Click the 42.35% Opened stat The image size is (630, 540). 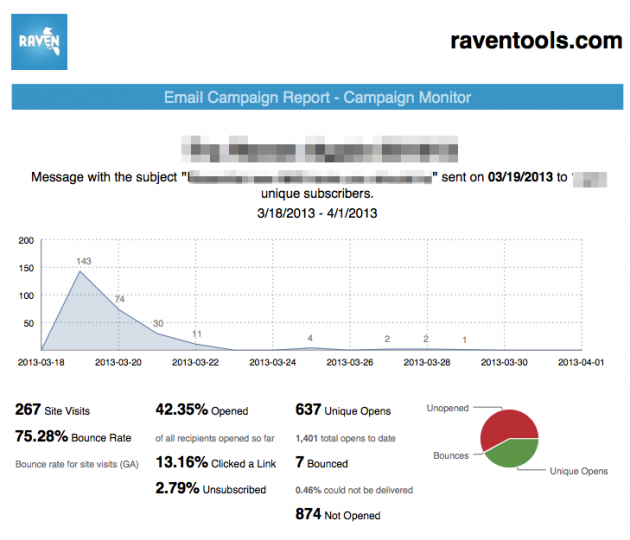pos(202,410)
